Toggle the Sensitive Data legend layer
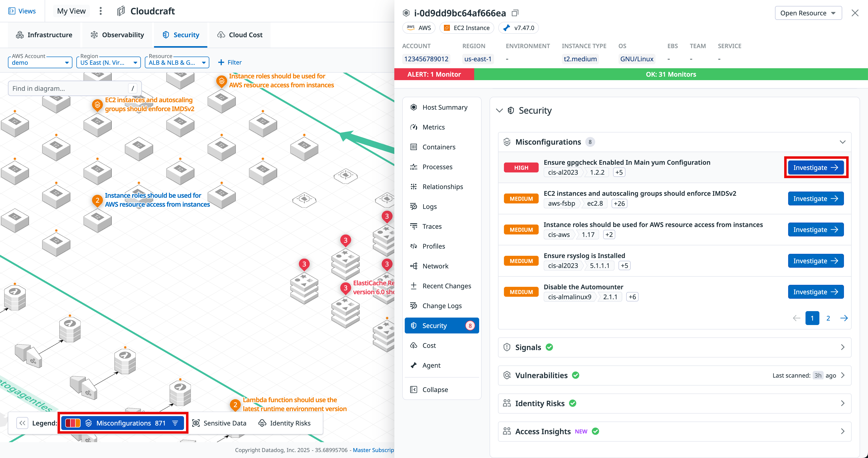This screenshot has height=458, width=868. pos(219,423)
